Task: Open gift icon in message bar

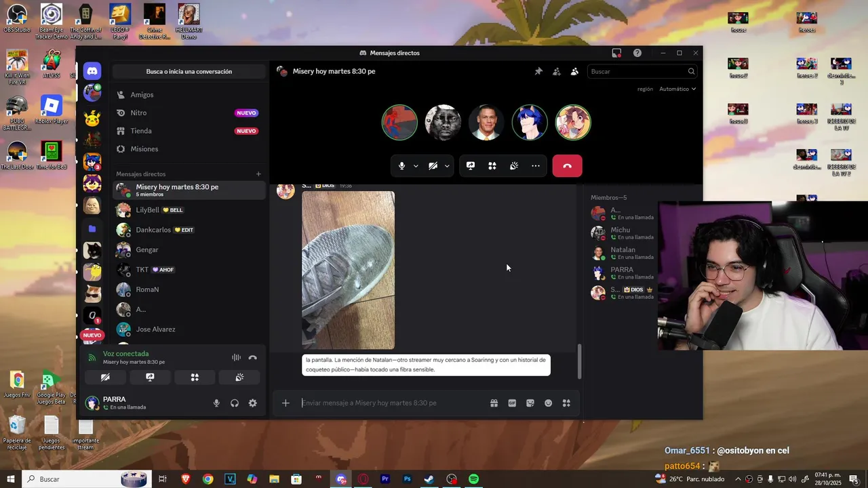Action: [x=494, y=403]
